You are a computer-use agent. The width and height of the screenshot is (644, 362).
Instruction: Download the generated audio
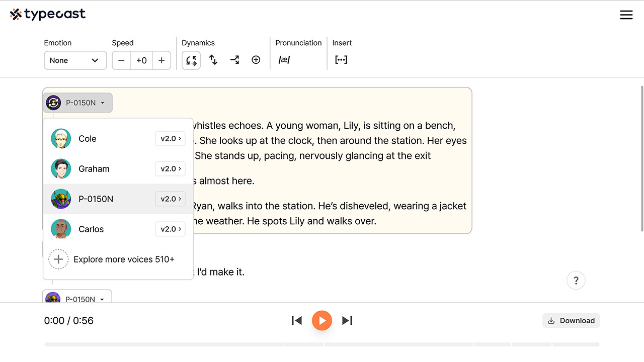point(571,320)
